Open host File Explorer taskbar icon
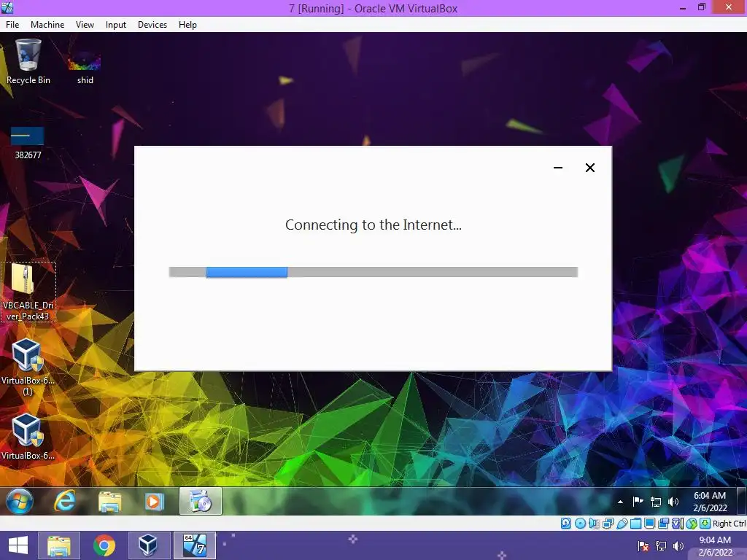 pyautogui.click(x=58, y=545)
